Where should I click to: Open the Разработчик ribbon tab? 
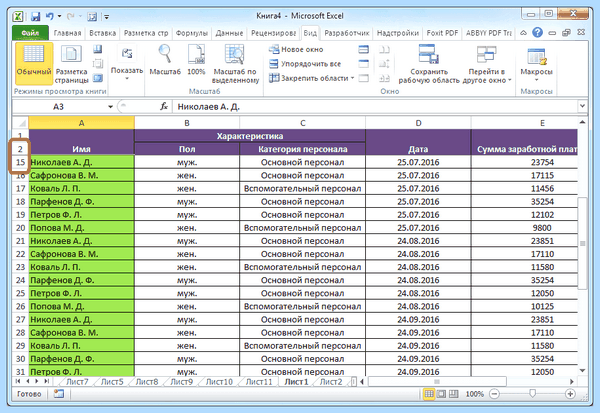tap(347, 33)
